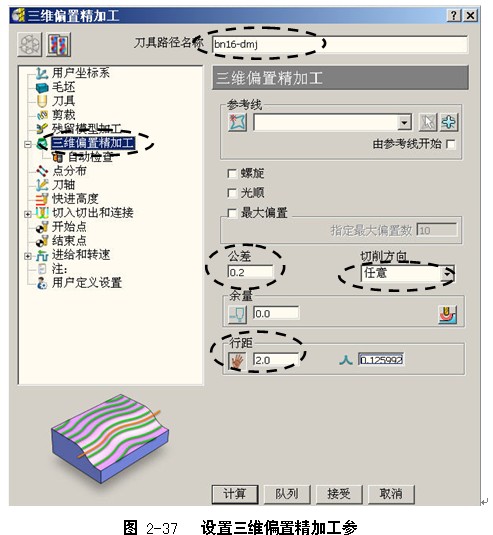
Task: Enable the 光顺 smoothing checkbox
Action: click(x=232, y=193)
